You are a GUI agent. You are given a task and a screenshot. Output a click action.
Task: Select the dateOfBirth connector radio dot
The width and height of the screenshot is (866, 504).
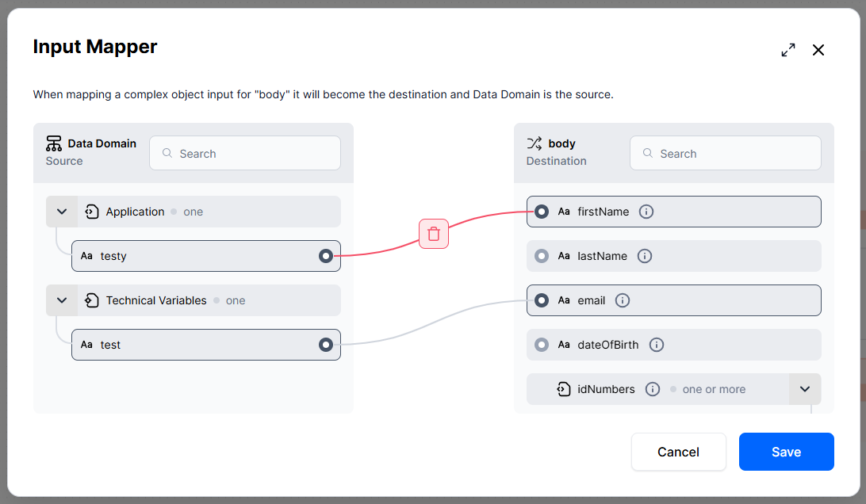tap(541, 345)
